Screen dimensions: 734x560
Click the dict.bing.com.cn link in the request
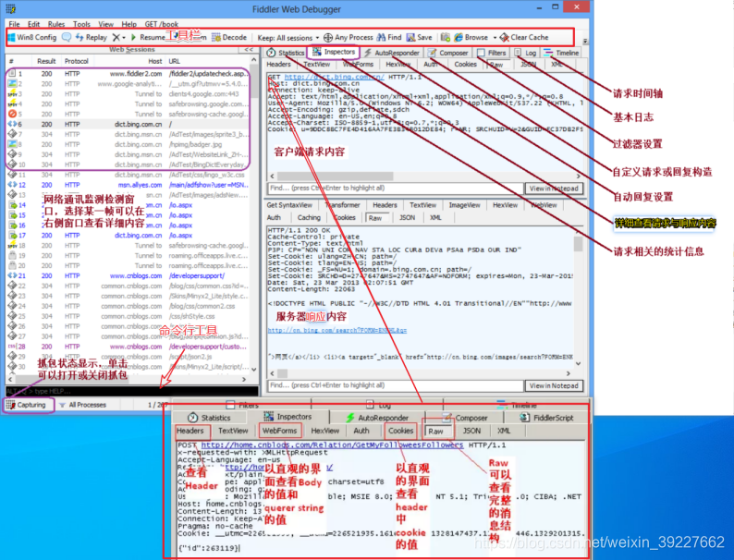[x=335, y=78]
